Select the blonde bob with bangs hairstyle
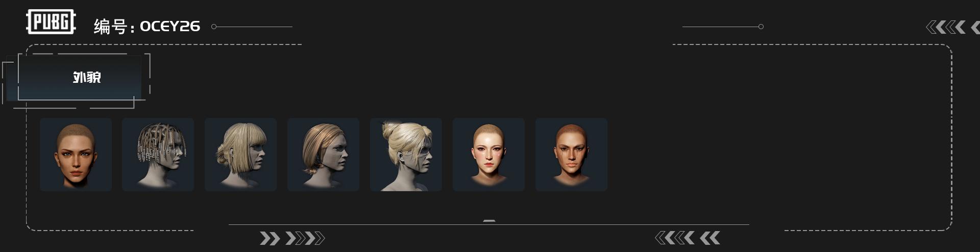 [x=240, y=154]
